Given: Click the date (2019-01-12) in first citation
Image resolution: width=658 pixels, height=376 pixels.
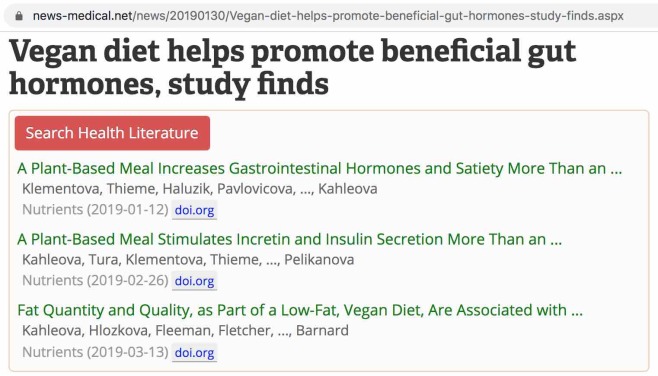Looking at the screenshot, I should tap(128, 209).
